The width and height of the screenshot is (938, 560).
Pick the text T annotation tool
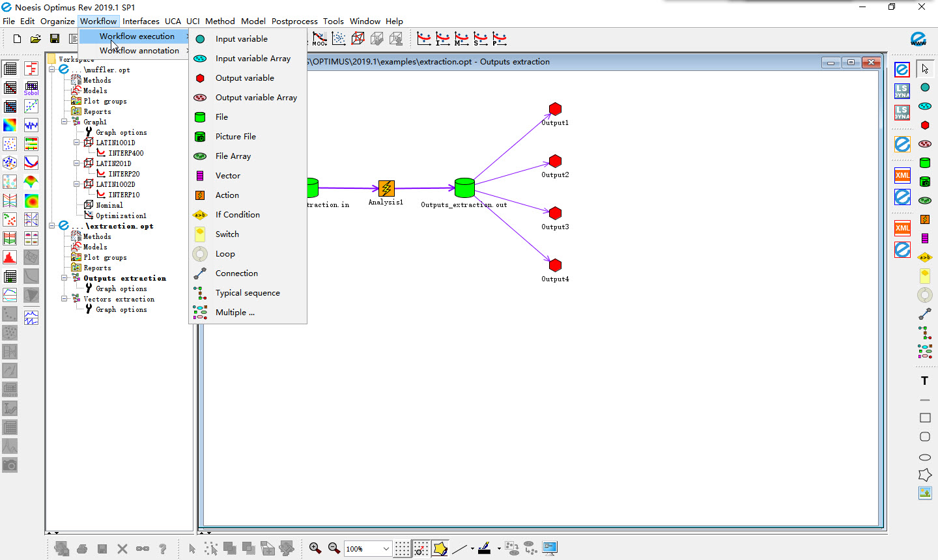point(924,381)
